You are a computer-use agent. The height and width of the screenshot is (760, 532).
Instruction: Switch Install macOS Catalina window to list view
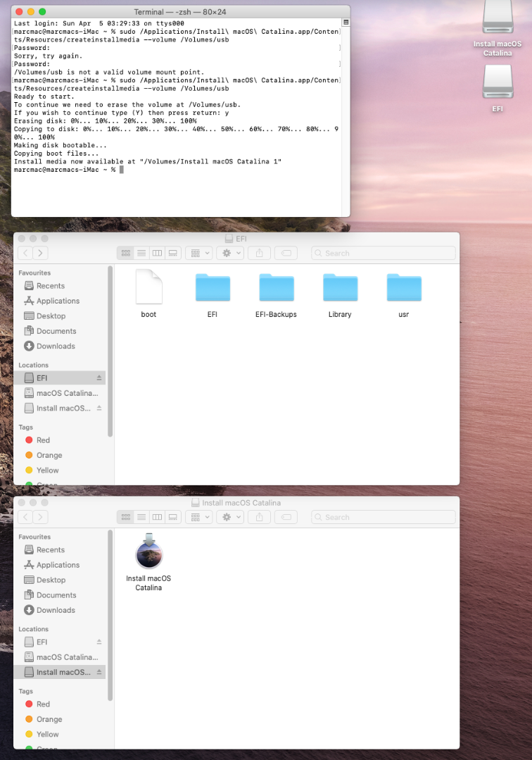[141, 517]
